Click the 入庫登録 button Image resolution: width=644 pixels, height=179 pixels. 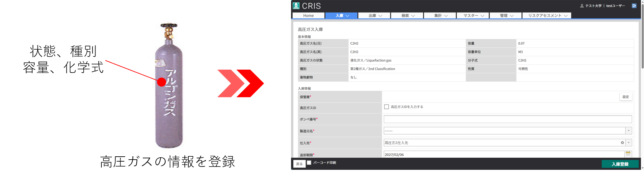tap(620, 164)
